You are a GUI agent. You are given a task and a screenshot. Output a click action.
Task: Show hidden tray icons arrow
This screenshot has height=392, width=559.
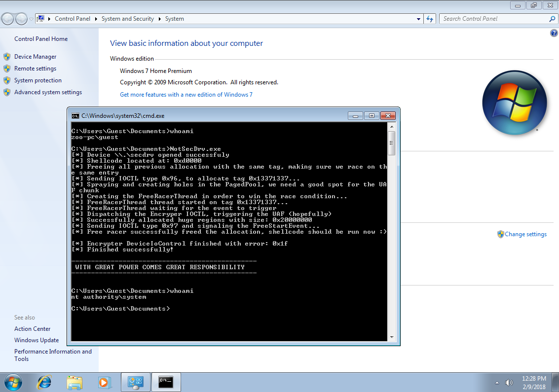pos(497,383)
